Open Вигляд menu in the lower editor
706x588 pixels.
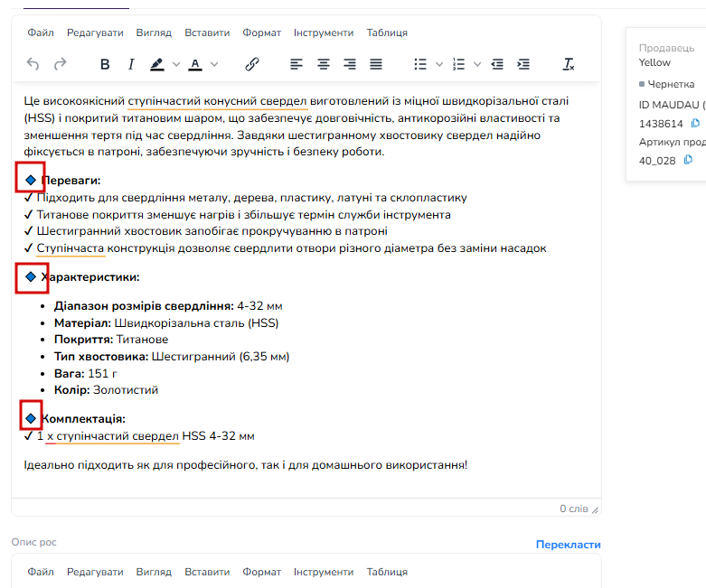[154, 572]
